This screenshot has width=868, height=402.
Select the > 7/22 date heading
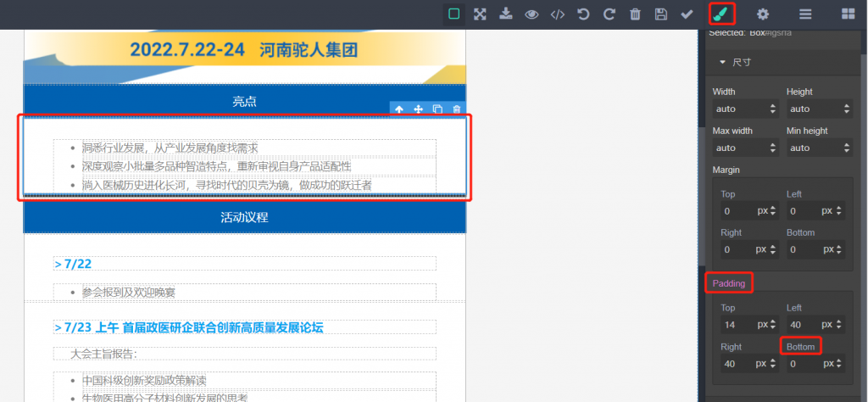(x=245, y=264)
